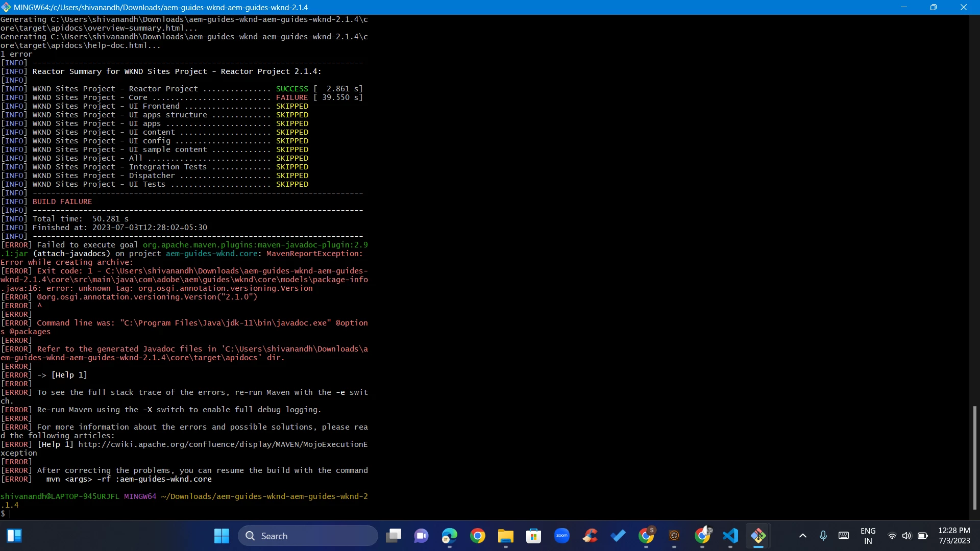Open Zoom from the taskbar
This screenshot has width=980, height=551.
click(562, 536)
